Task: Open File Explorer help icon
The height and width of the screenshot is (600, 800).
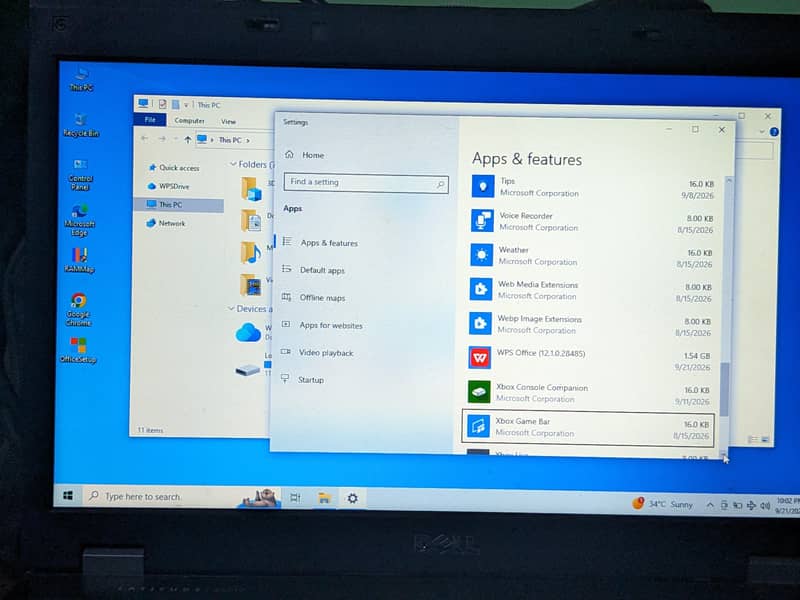Action: (x=774, y=132)
